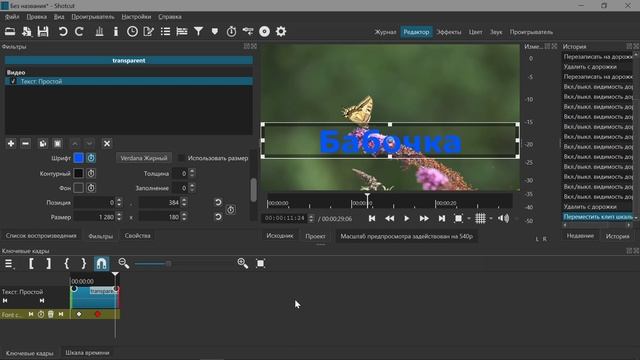Image resolution: width=640 pixels, height=360 pixels.
Task: Open file with the toolbar folder icon
Action: [x=10, y=31]
